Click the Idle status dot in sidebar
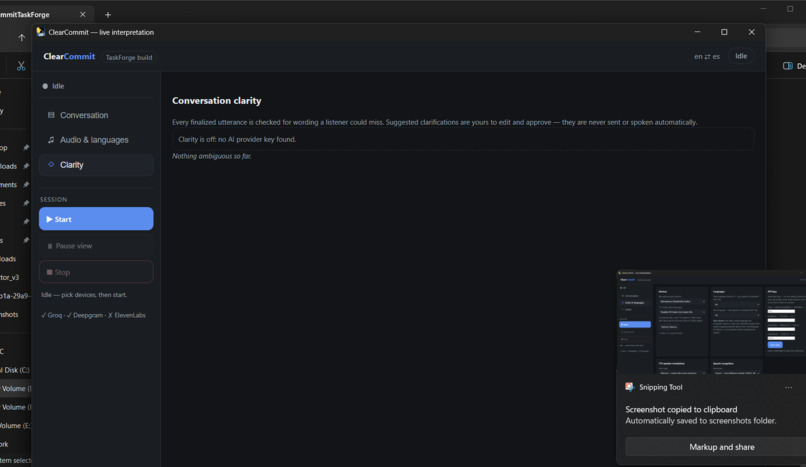806x467 pixels. (x=45, y=86)
